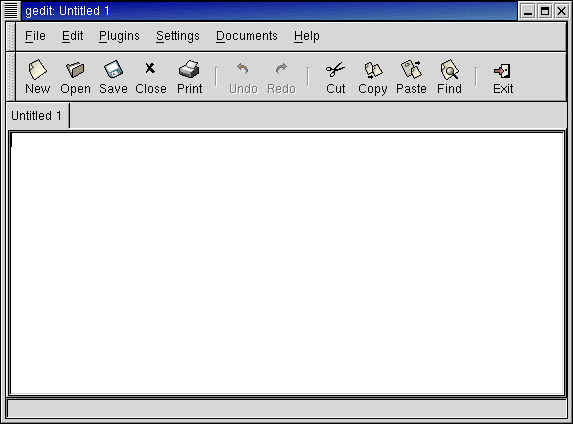Copy text using the Copy icon
Screen dimensions: 573x424
point(373,70)
